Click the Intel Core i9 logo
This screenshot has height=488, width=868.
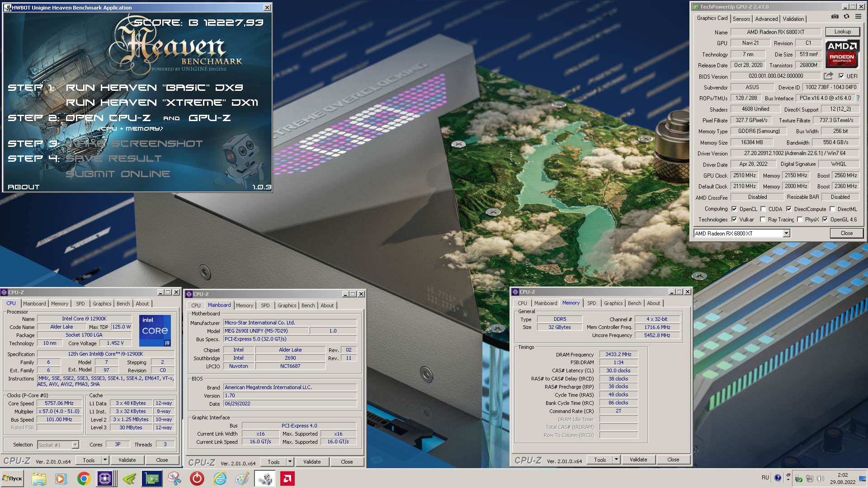pos(155,331)
